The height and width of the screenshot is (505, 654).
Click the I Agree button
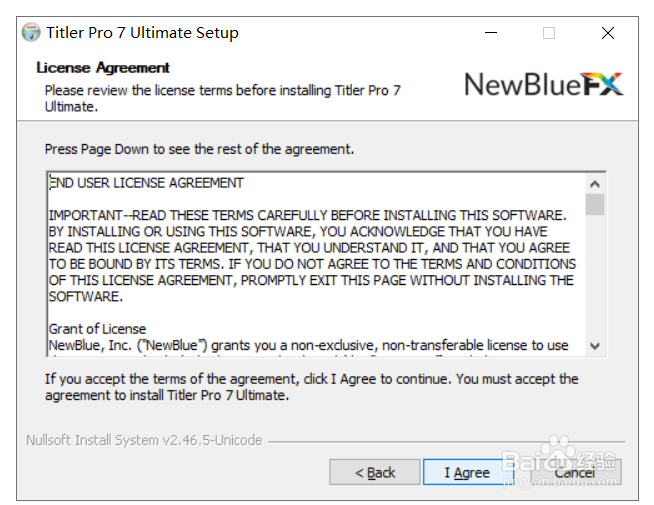tap(467, 472)
